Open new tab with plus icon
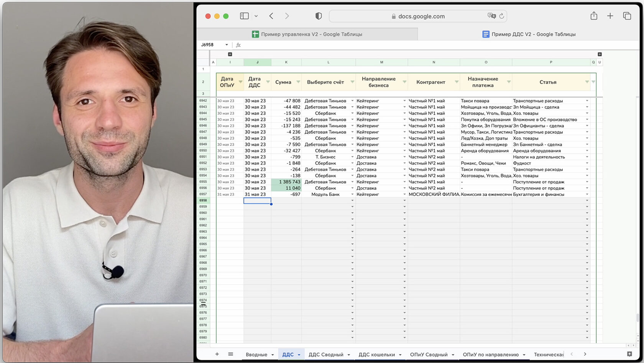The image size is (644, 363). click(x=610, y=16)
